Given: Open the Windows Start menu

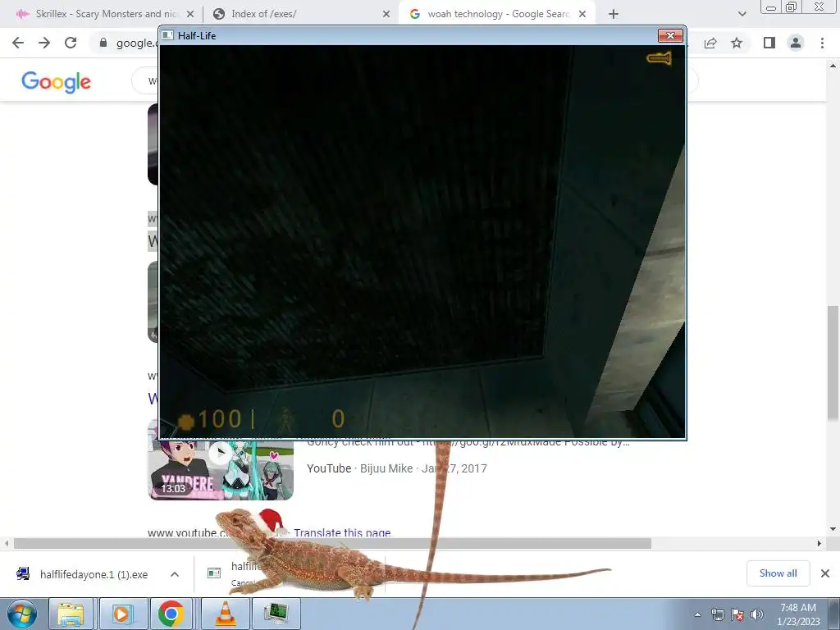Looking at the screenshot, I should 21,614.
